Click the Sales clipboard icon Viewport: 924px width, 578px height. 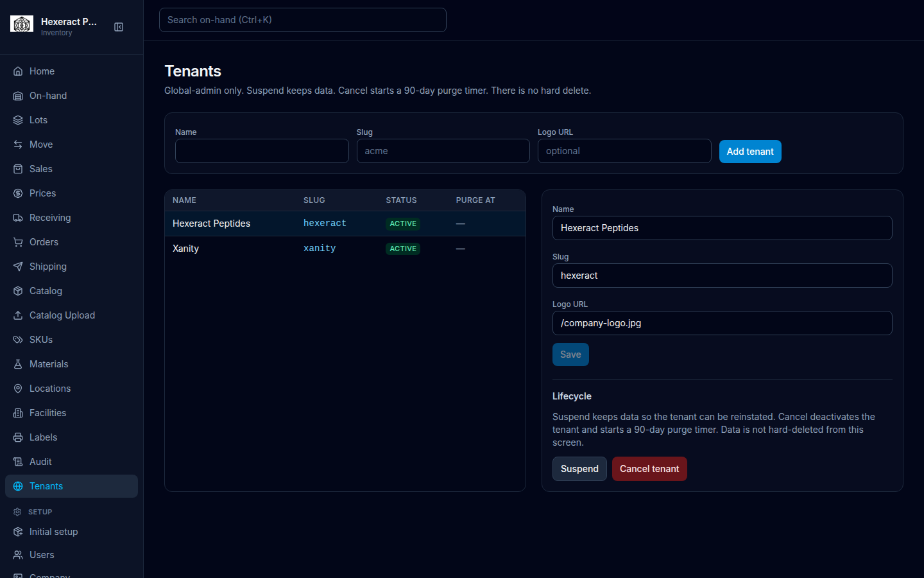click(18, 169)
